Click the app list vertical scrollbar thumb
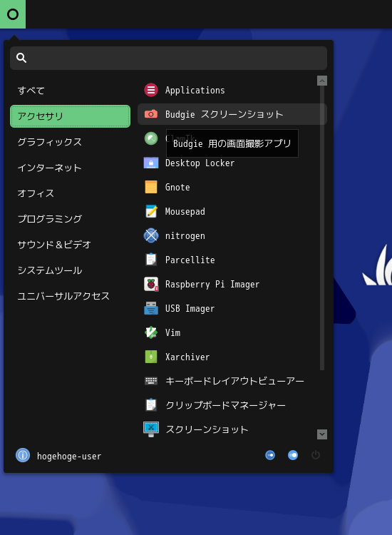392x535 pixels. coord(322,228)
